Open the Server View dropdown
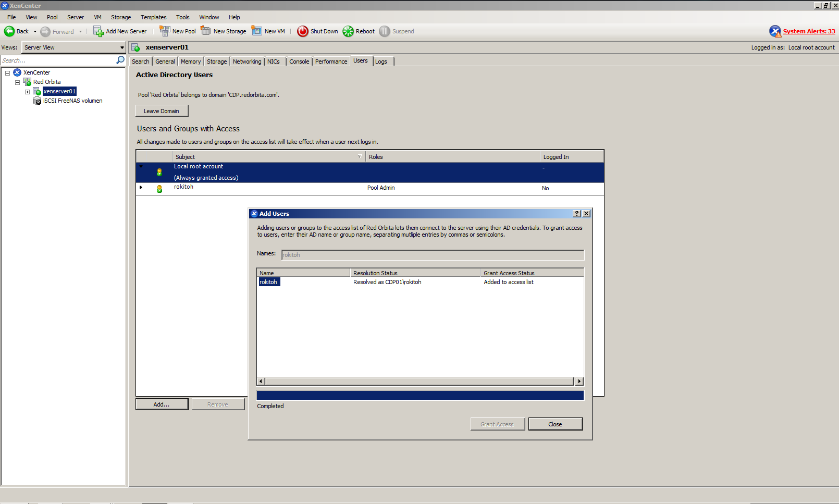Image resolution: width=839 pixels, height=504 pixels. click(122, 47)
